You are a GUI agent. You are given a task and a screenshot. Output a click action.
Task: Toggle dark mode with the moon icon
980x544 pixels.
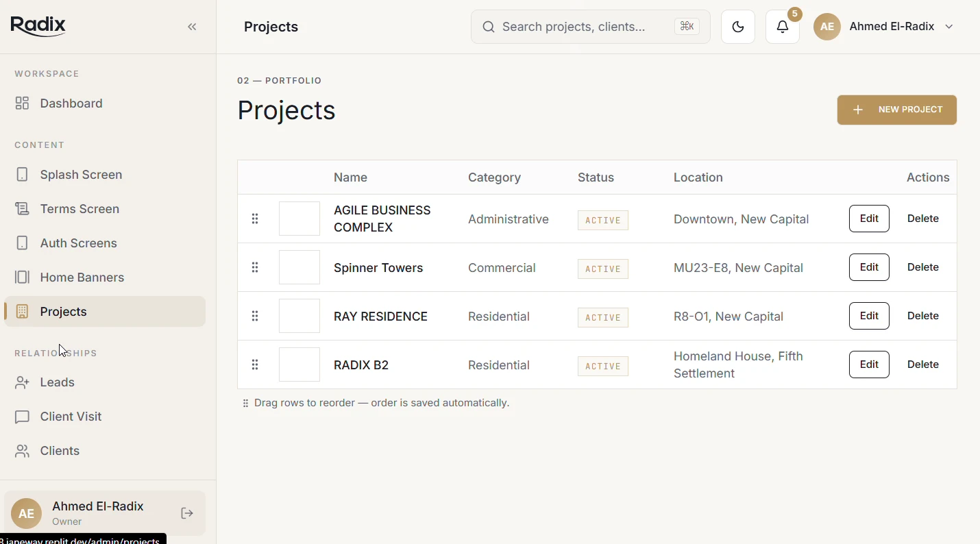[x=738, y=27]
